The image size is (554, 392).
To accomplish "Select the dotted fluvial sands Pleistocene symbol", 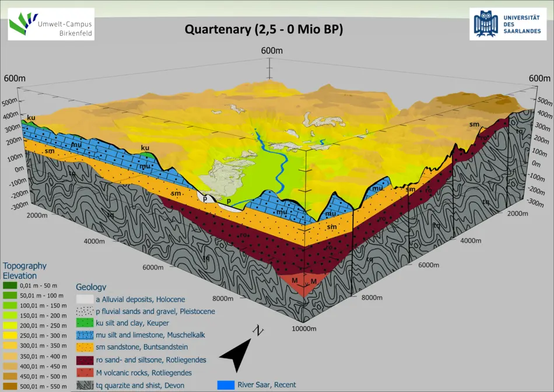I will (x=85, y=311).
